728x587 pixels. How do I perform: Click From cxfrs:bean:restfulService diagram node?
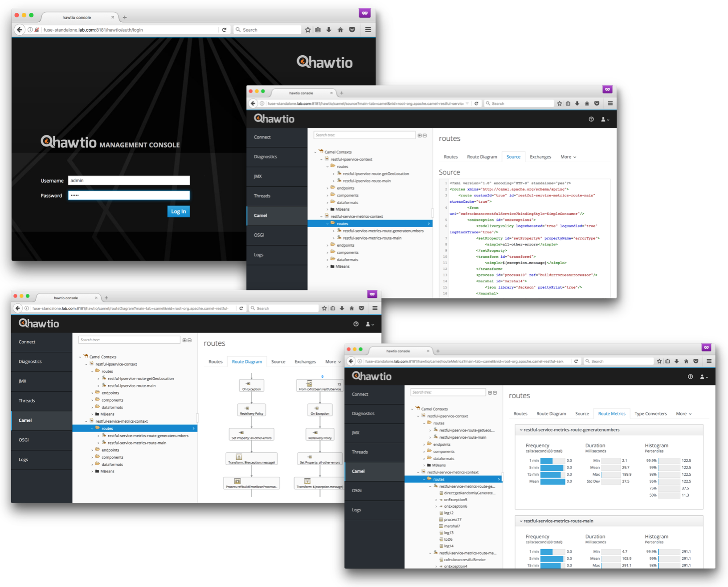[x=320, y=386]
